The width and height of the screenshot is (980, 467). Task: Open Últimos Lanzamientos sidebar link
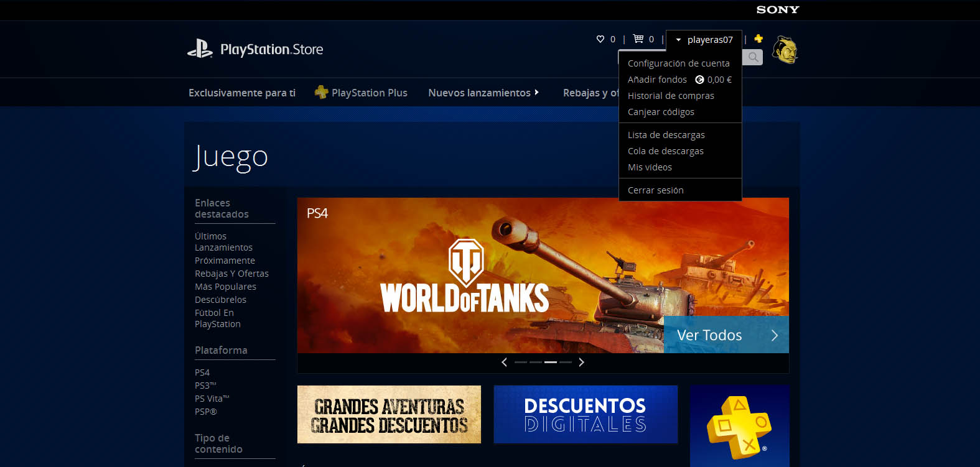click(223, 242)
